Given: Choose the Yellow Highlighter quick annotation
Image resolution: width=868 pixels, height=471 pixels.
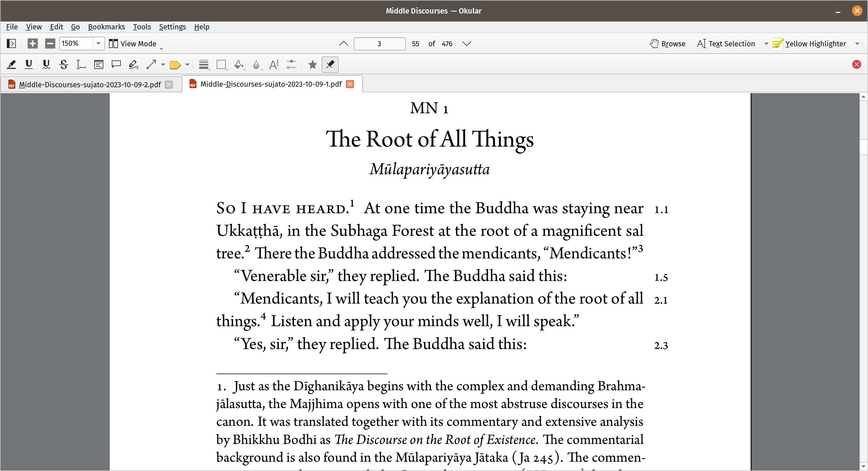Looking at the screenshot, I should point(809,43).
